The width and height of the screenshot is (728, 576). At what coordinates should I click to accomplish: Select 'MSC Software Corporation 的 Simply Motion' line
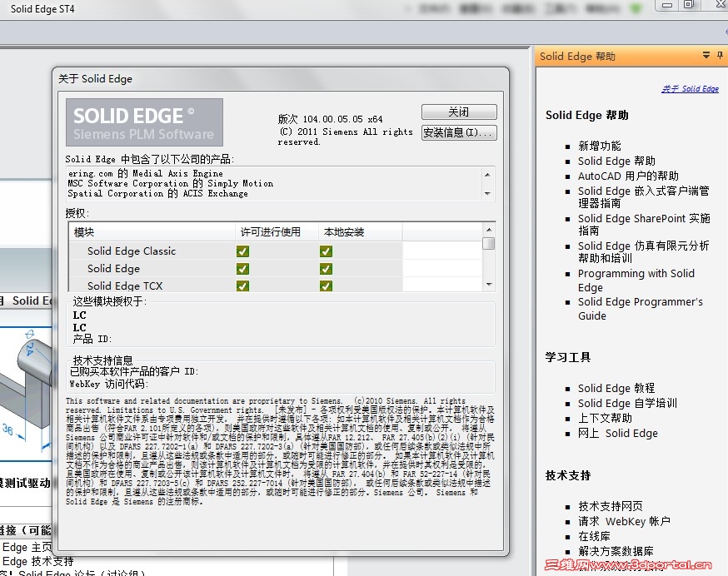click(171, 183)
